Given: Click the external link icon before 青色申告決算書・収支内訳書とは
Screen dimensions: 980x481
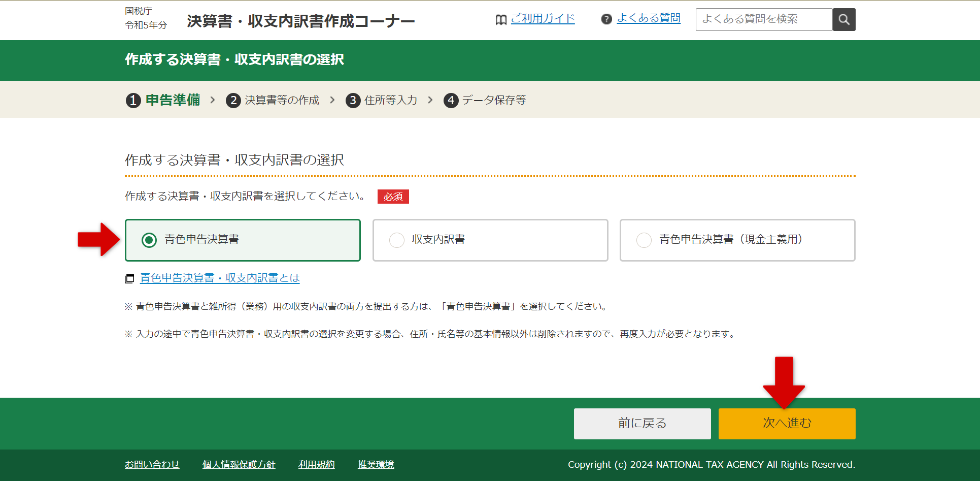Looking at the screenshot, I should pos(129,278).
